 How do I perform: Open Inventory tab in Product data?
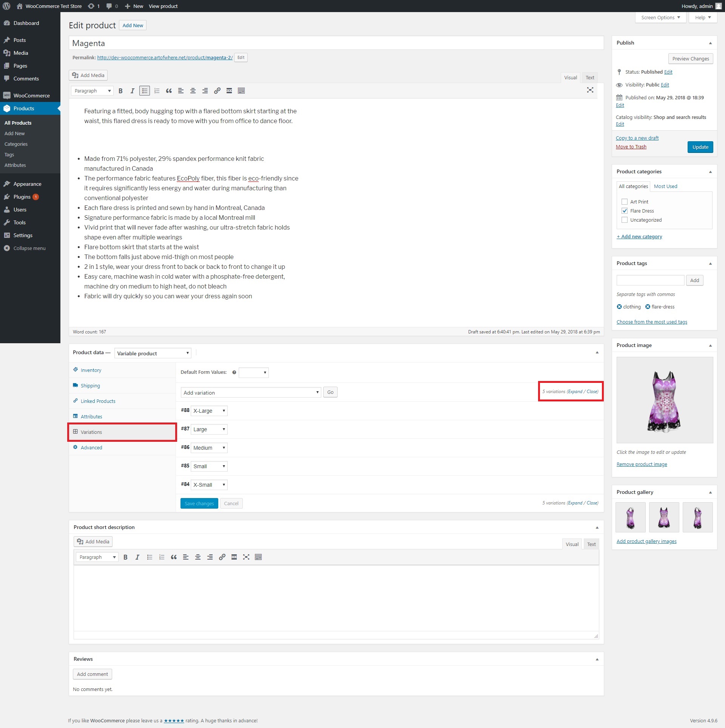coord(122,370)
